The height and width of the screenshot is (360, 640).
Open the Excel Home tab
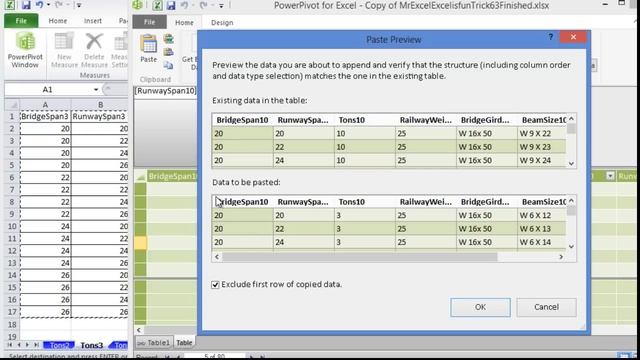click(58, 21)
